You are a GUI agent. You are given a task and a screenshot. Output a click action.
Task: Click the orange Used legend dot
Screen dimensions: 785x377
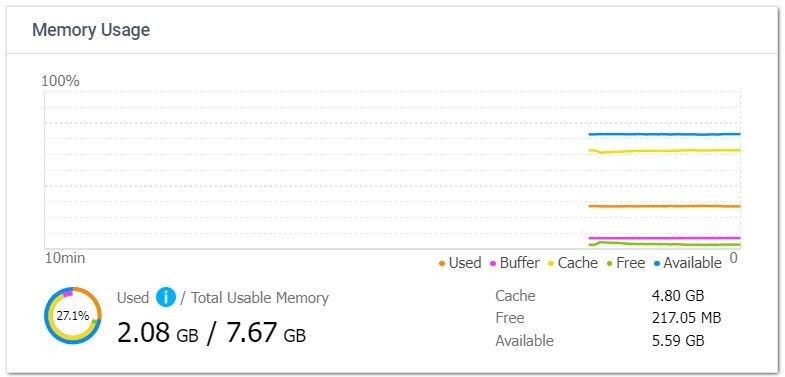click(x=442, y=263)
